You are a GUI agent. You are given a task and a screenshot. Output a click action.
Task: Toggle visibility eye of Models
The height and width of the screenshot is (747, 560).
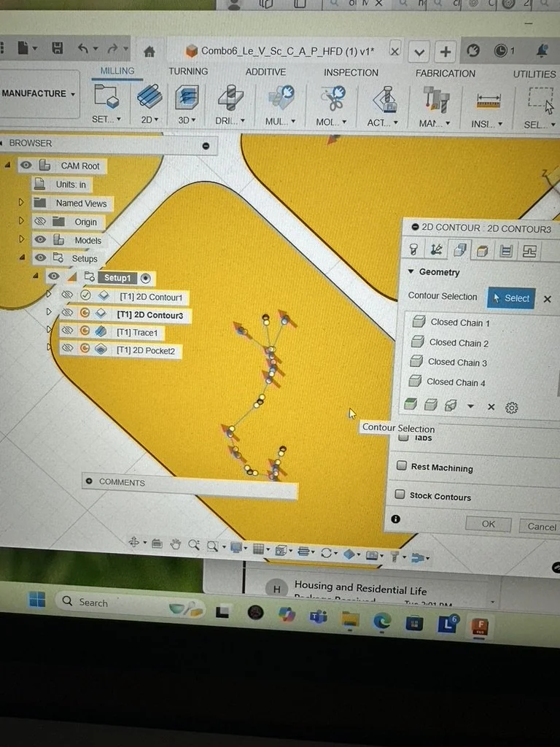coord(41,239)
